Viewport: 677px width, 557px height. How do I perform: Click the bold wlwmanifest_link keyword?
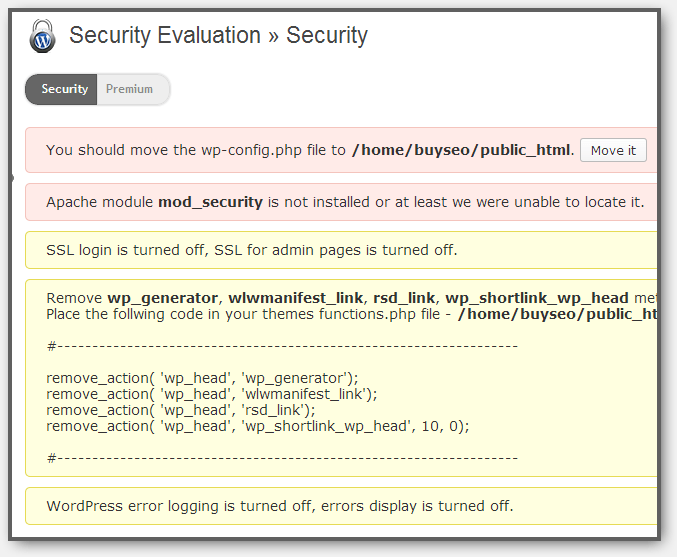point(295,298)
